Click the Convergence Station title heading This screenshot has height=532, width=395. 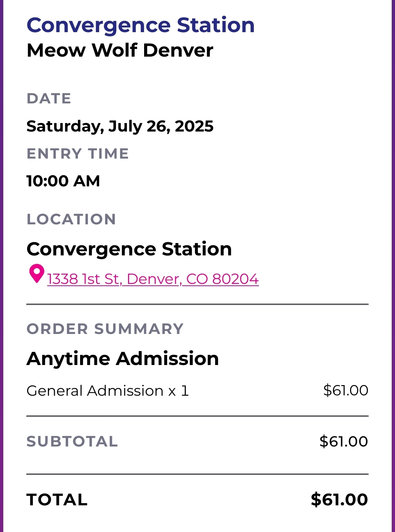[x=141, y=25]
